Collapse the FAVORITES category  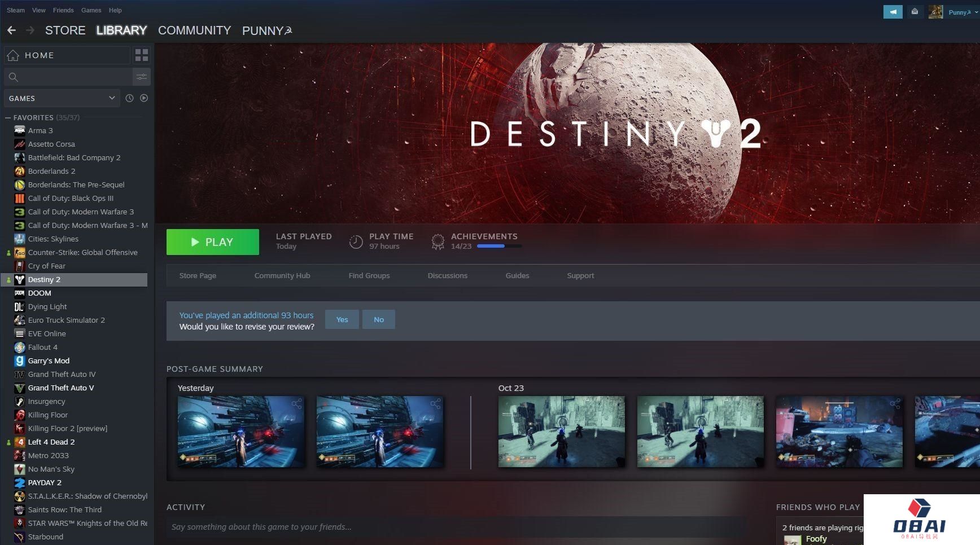pos(8,117)
